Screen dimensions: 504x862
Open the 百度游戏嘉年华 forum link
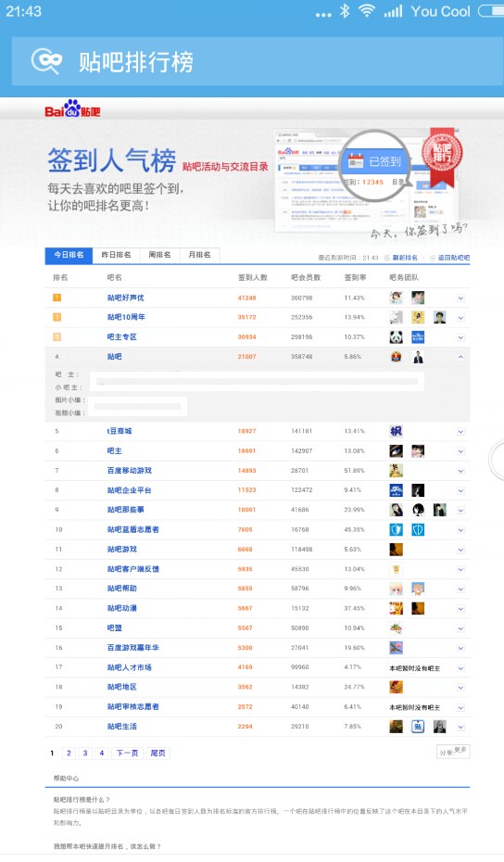pyautogui.click(x=133, y=648)
